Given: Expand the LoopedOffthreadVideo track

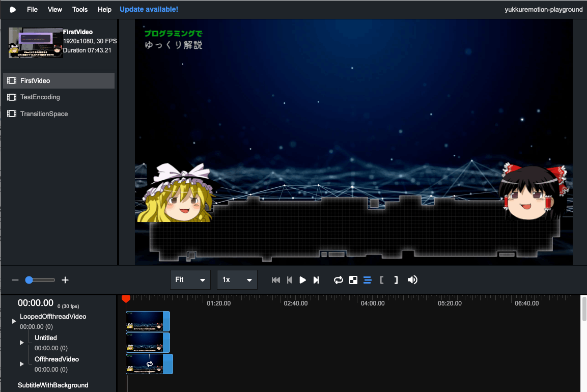Looking at the screenshot, I should coord(14,321).
